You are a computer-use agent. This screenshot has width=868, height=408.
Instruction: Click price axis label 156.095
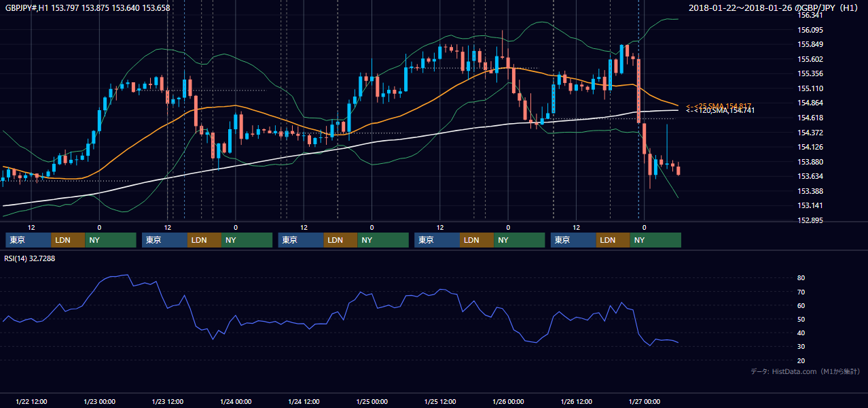click(810, 30)
